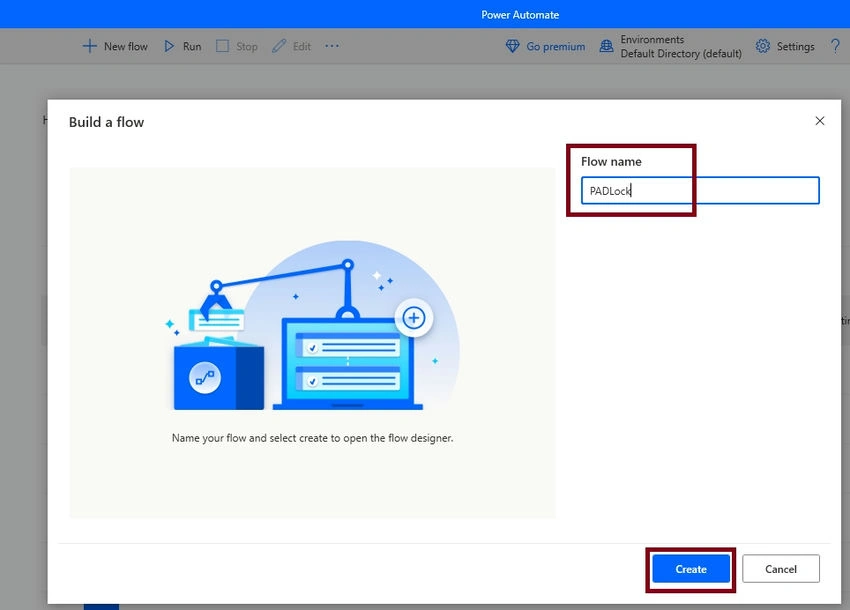Click the 'Name your flow and select create' text

(312, 438)
